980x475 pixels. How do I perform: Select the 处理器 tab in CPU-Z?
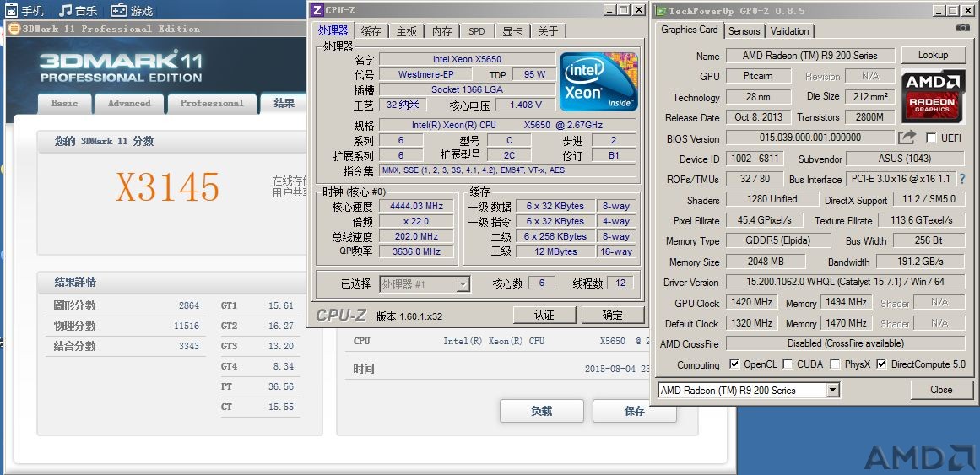coord(333,30)
